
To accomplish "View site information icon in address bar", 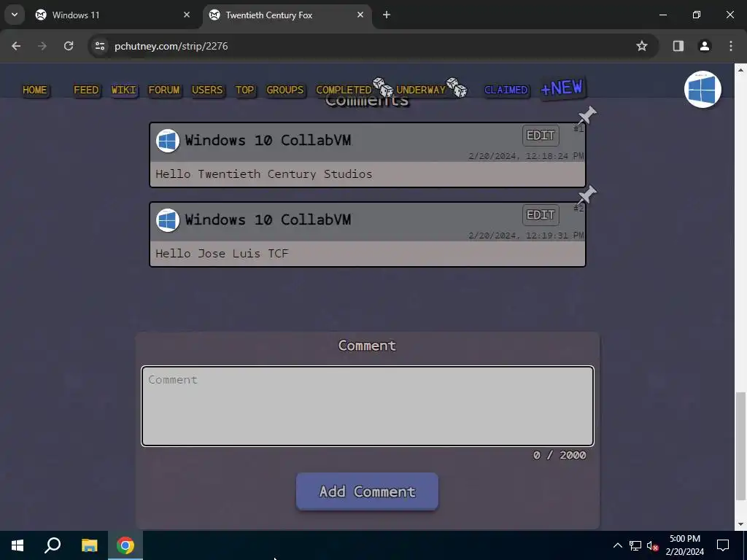I will coord(99,46).
